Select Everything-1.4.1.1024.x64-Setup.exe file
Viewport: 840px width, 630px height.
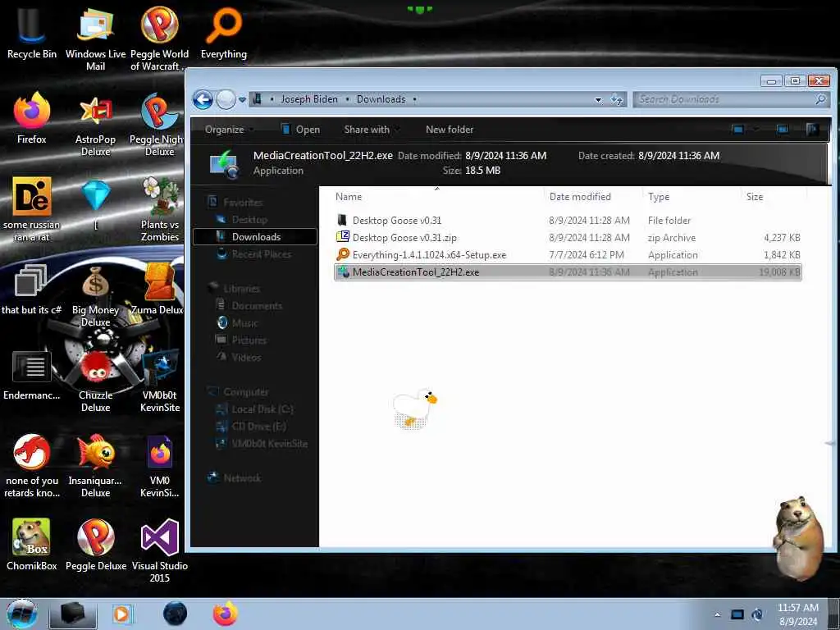point(568,254)
